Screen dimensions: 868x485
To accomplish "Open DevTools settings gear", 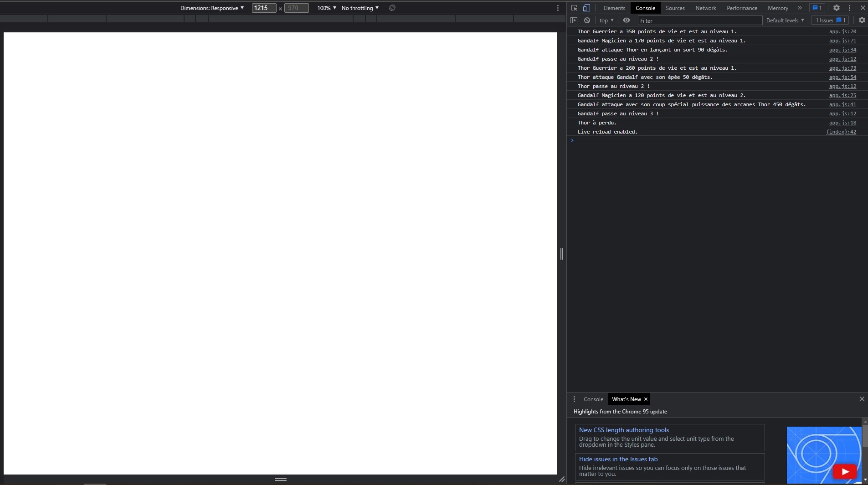I will point(837,8).
